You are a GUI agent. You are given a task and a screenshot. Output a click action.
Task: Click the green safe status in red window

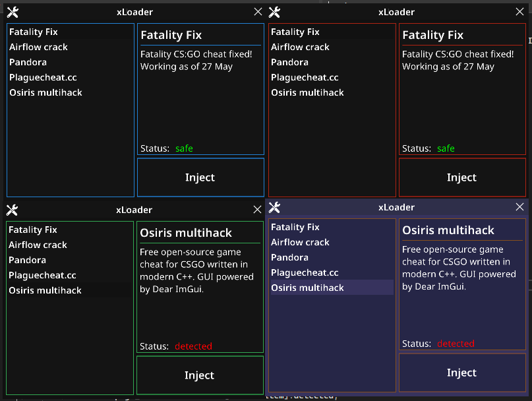(446, 148)
